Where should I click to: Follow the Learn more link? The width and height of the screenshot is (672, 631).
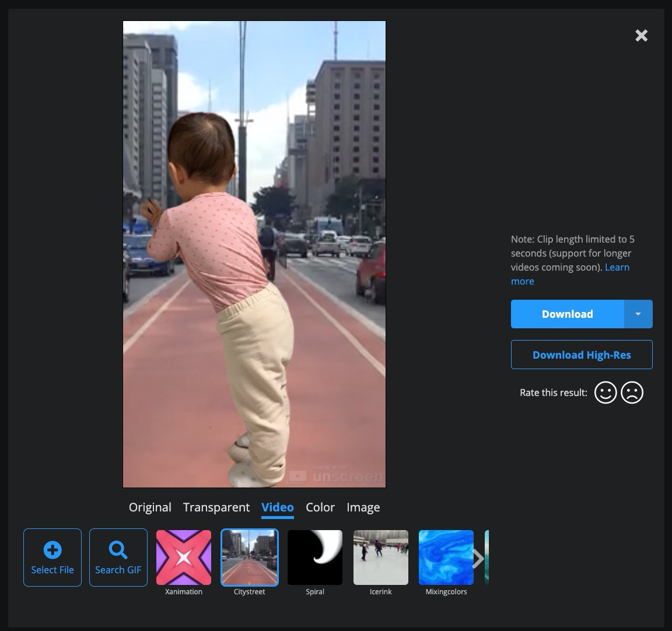[x=617, y=267]
